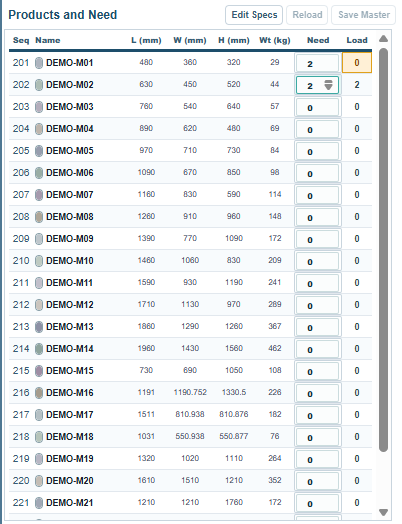The height and width of the screenshot is (524, 402).
Task: Click the stepper arrows in DEMO-M02 Need field
Action: (x=328, y=85)
